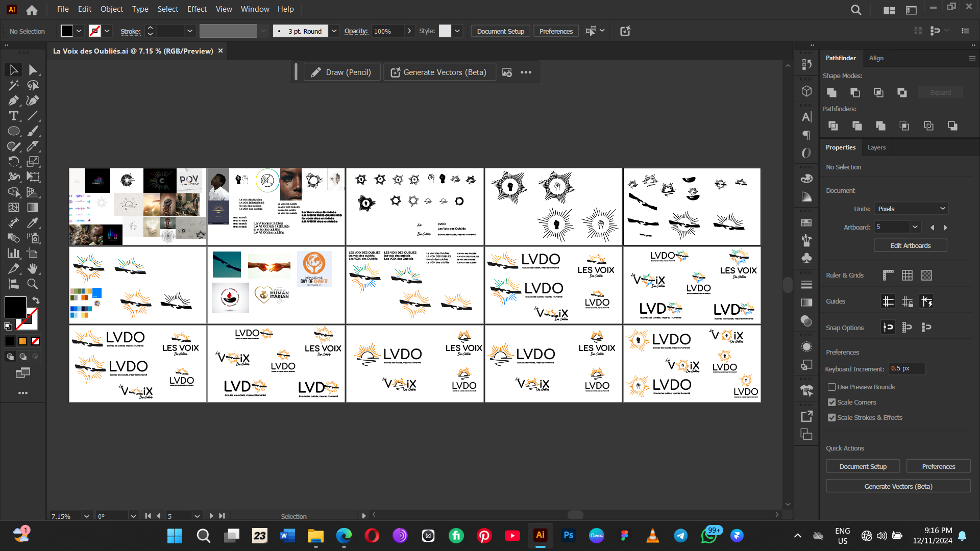The image size is (980, 551).
Task: Click the Swap Fill and Stroke arrow
Action: (36, 300)
